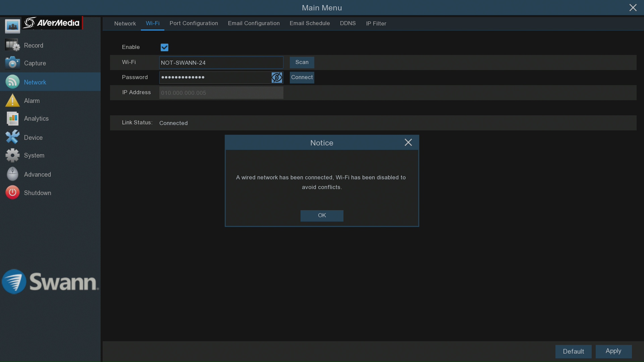The image size is (644, 362).
Task: Select the Network settings icon
Action: pos(12,82)
